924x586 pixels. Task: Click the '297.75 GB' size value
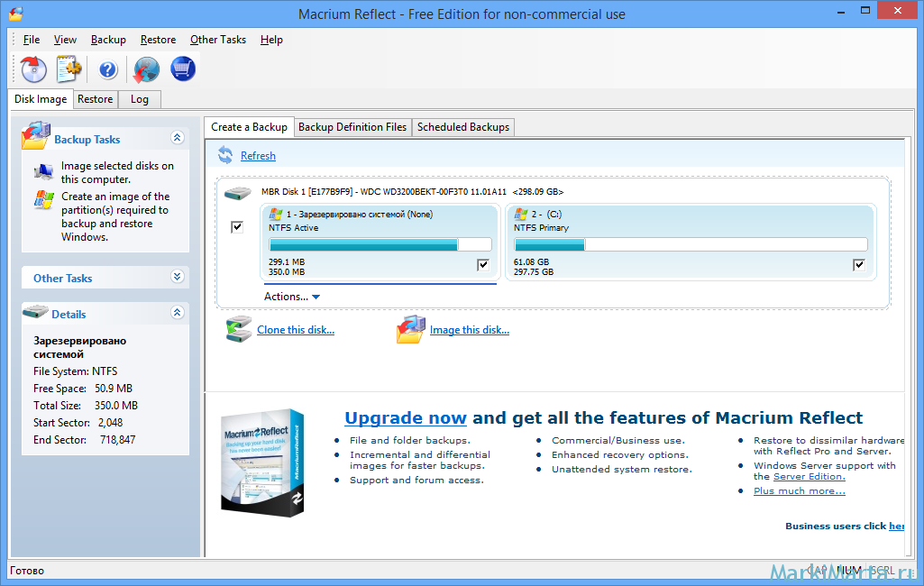534,271
